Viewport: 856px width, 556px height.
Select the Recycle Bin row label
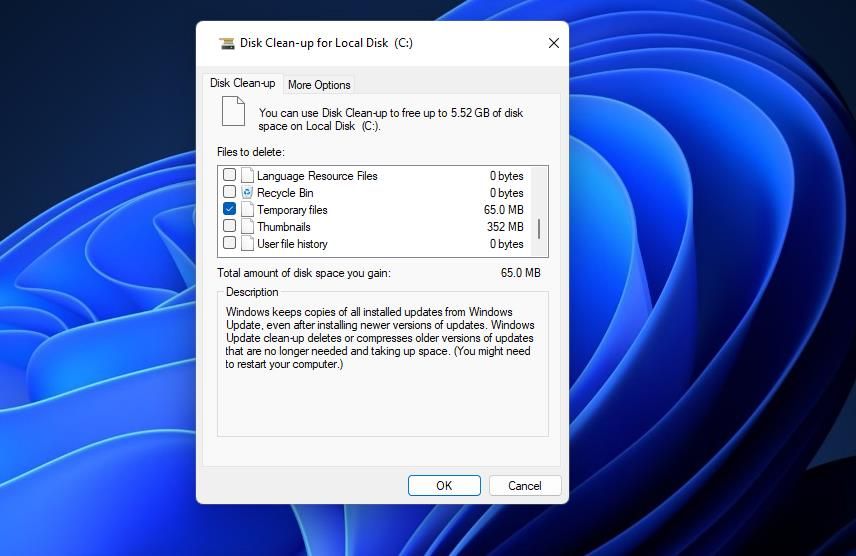[285, 193]
